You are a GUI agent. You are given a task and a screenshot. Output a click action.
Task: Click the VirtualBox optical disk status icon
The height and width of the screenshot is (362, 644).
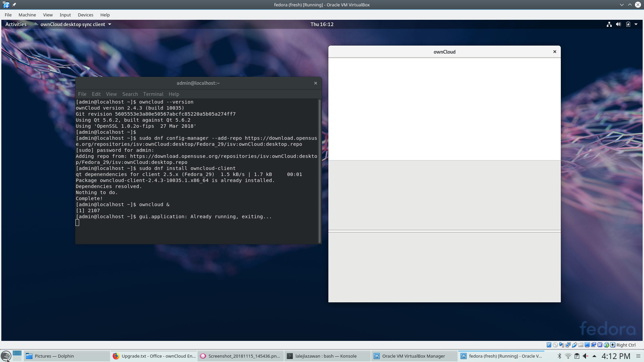click(x=555, y=345)
